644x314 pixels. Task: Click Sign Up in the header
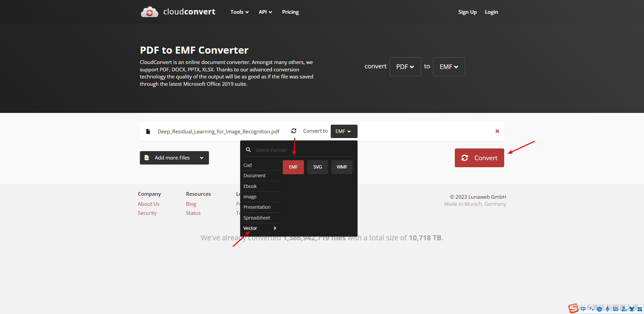(467, 12)
